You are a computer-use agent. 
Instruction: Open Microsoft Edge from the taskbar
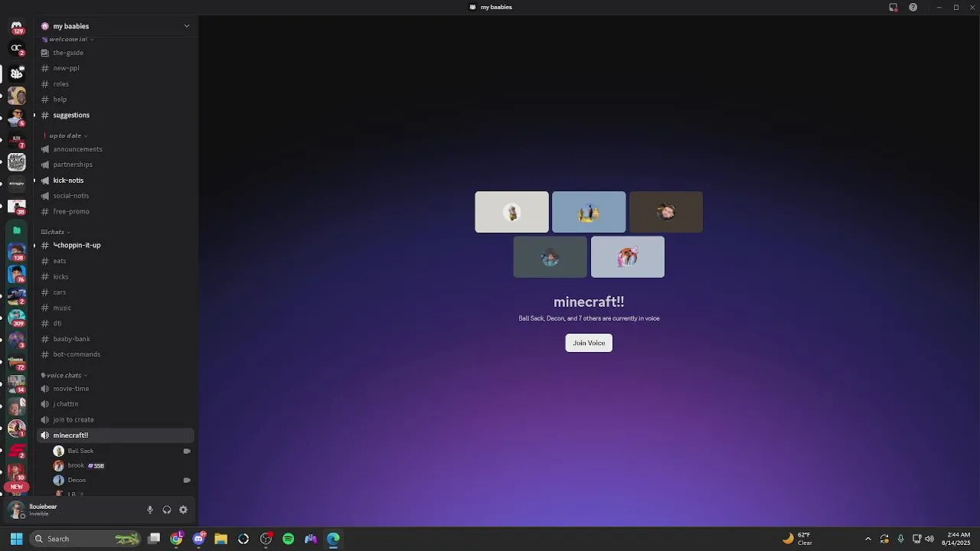[333, 539]
